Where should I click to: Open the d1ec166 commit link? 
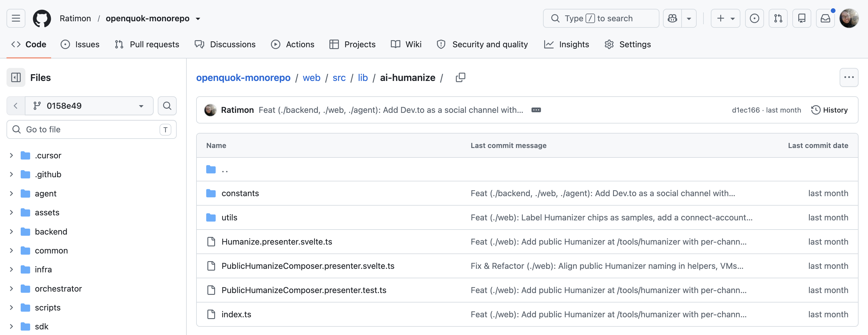(745, 110)
